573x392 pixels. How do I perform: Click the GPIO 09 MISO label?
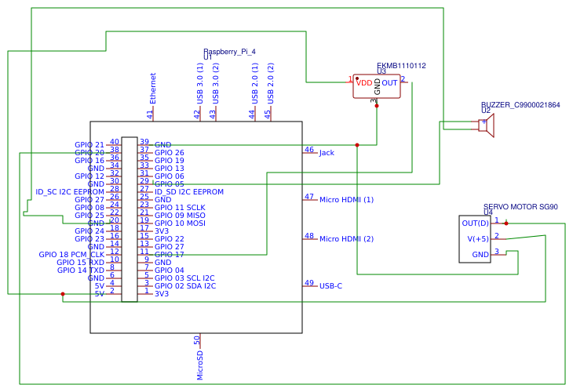click(x=180, y=216)
